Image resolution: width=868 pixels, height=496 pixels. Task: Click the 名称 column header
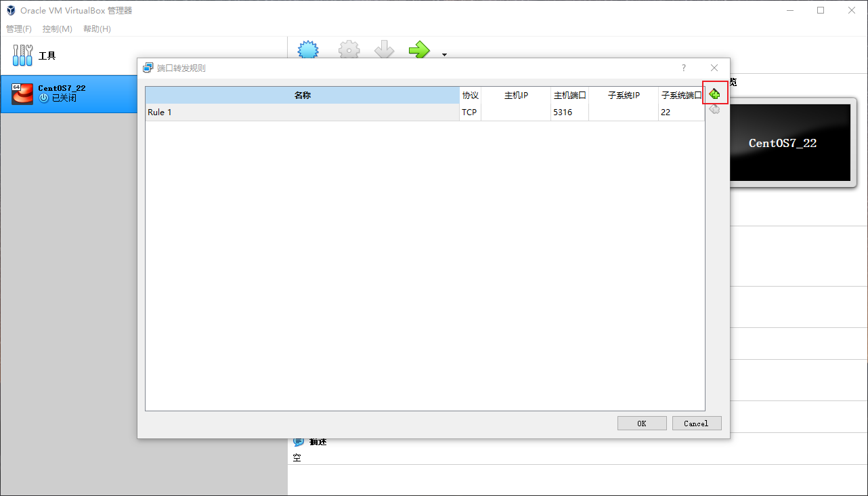pos(303,96)
